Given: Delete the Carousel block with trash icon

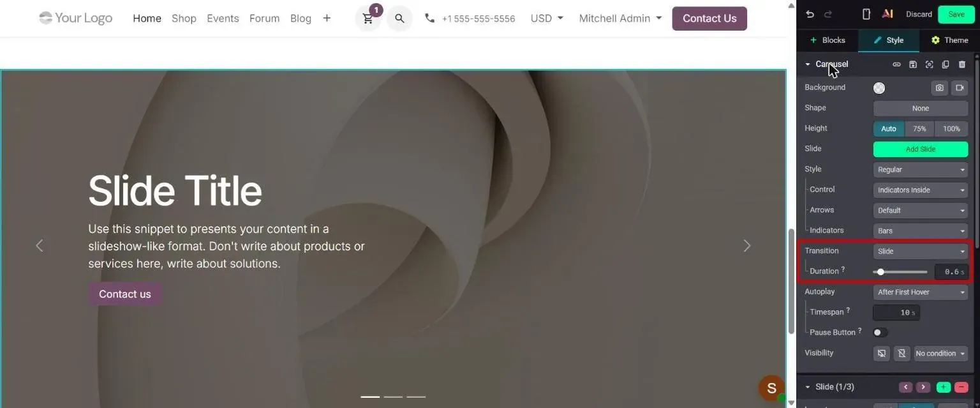Looking at the screenshot, I should click(x=962, y=64).
